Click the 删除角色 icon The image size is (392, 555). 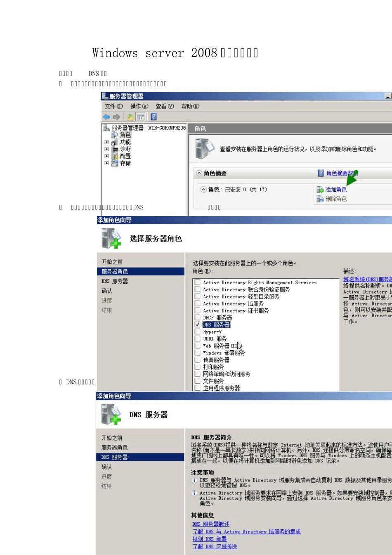[320, 199]
